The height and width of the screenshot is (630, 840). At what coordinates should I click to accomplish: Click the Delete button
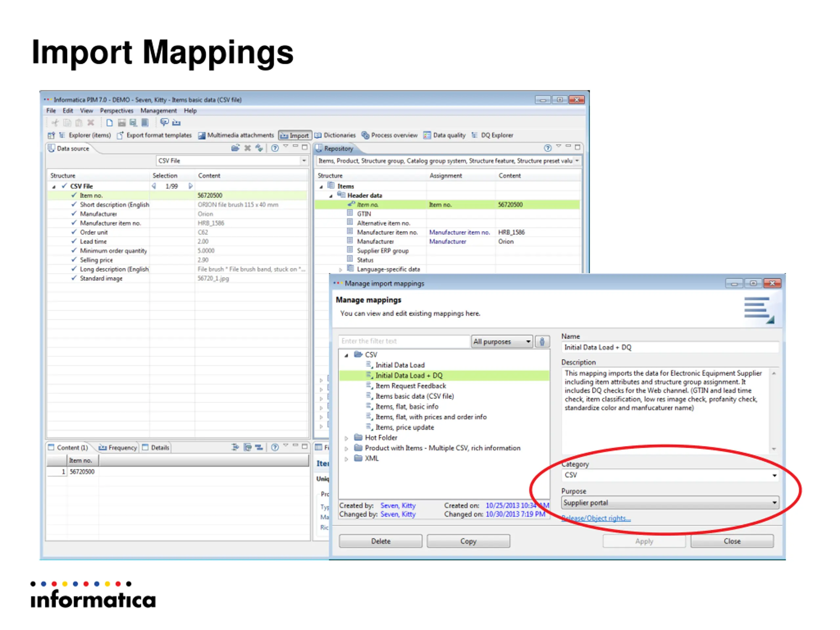(381, 541)
